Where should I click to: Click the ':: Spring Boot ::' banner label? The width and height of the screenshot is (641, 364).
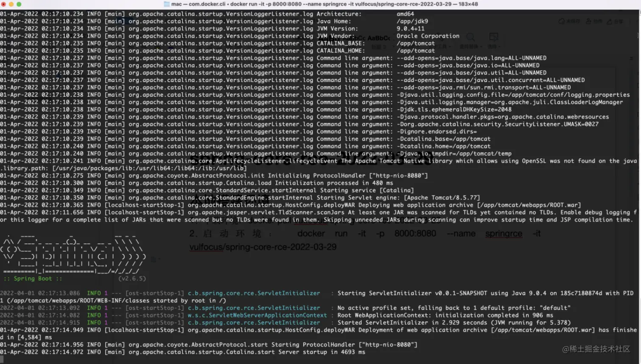[33, 278]
